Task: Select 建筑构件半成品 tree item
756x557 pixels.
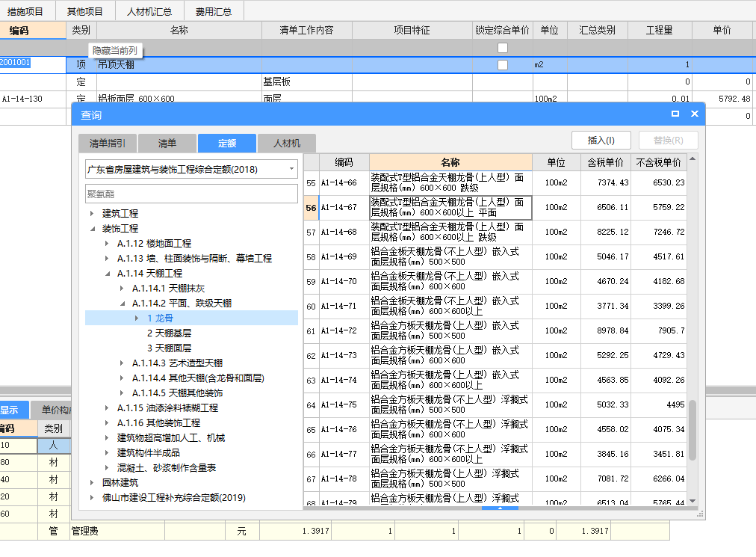Action: (148, 453)
